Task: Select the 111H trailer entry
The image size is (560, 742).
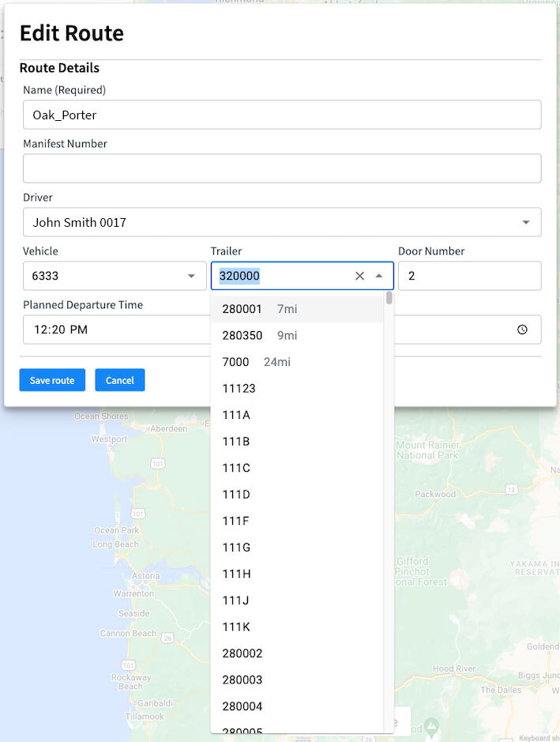Action: [297, 574]
